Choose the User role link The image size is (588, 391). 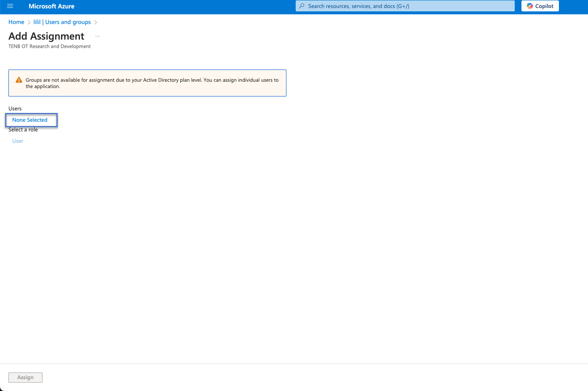(18, 141)
